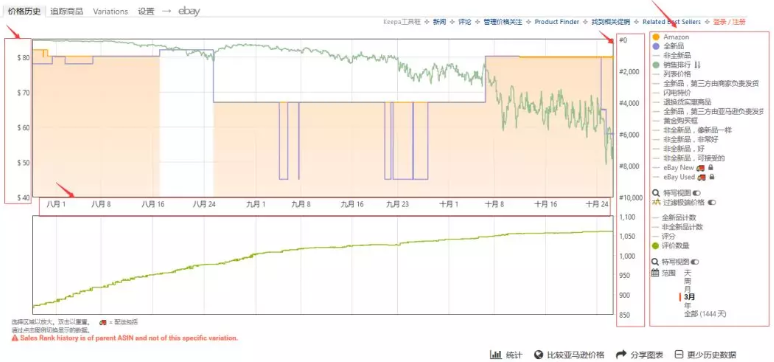Click the magnifier icon of lower 特写视图

click(656, 262)
